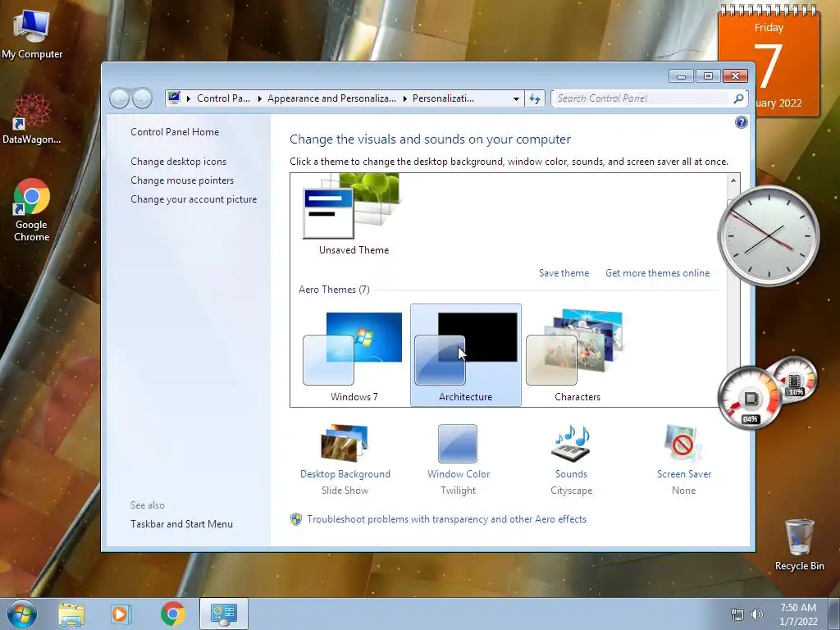Open the Sounds settings icon
This screenshot has width=840, height=630.
(571, 443)
